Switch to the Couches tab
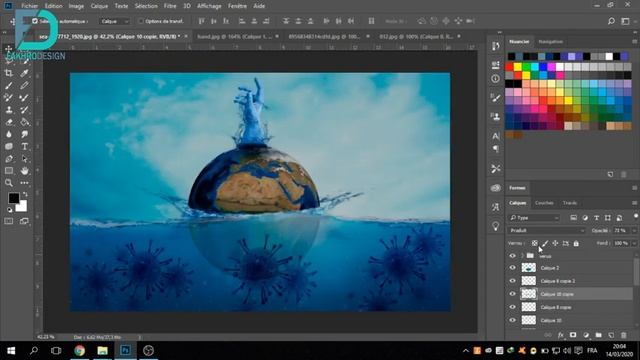This screenshot has width=640, height=360. click(544, 203)
